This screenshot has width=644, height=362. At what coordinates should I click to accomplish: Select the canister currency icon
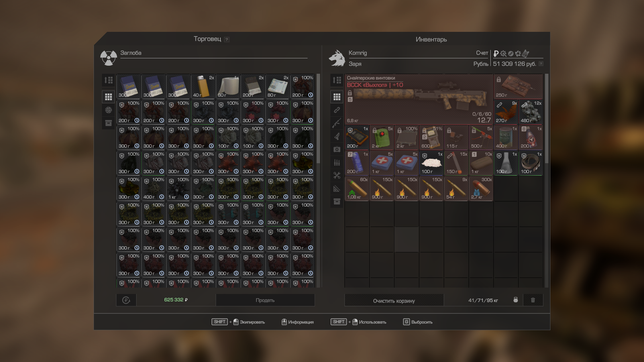(526, 53)
